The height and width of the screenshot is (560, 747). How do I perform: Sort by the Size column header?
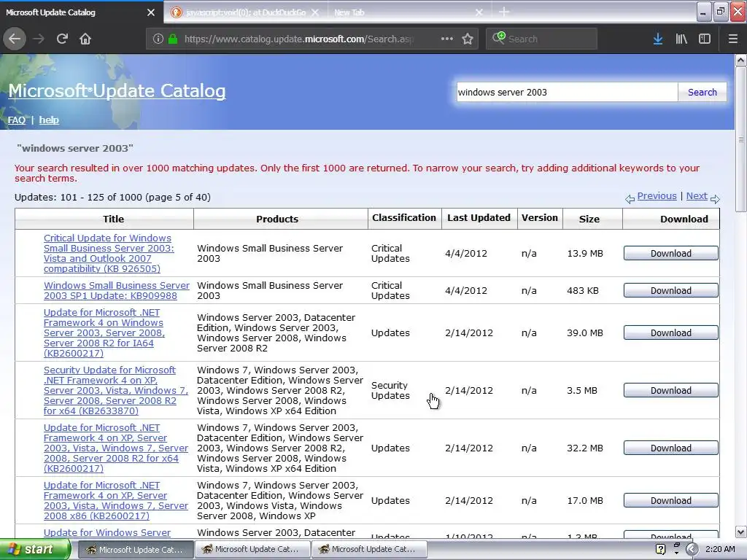pos(589,219)
